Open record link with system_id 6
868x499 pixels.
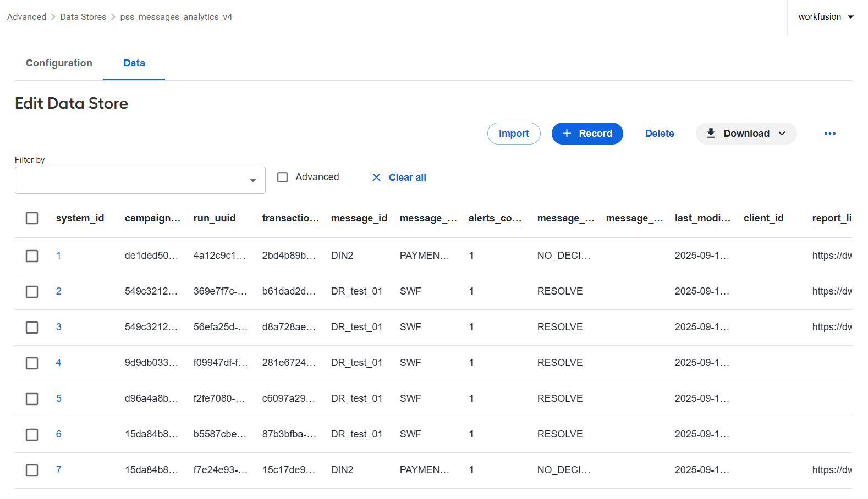(58, 434)
